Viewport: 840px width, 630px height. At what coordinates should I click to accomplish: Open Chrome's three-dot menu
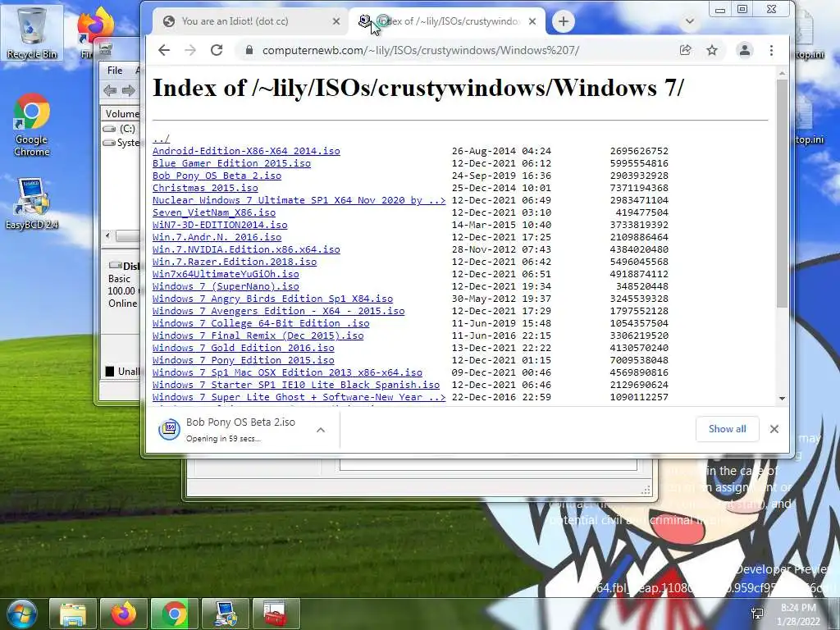(x=771, y=50)
